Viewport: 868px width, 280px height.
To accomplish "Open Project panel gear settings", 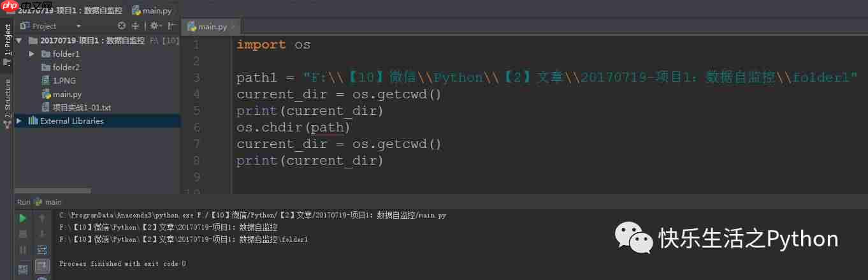I will (154, 26).
